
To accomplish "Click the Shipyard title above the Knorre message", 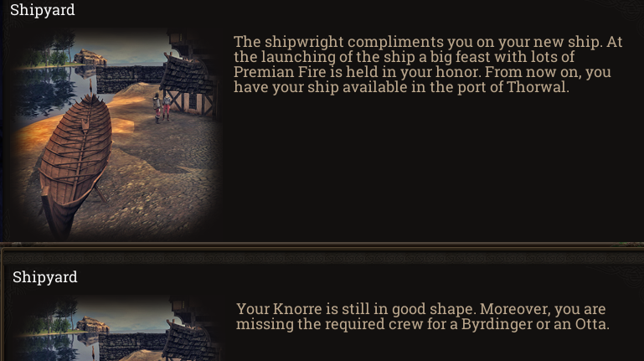I will [44, 276].
